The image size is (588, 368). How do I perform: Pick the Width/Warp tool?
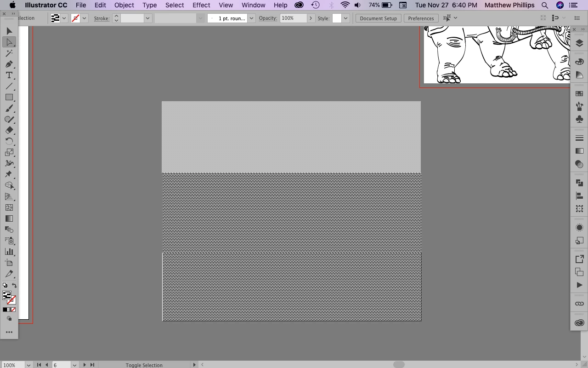point(9,163)
